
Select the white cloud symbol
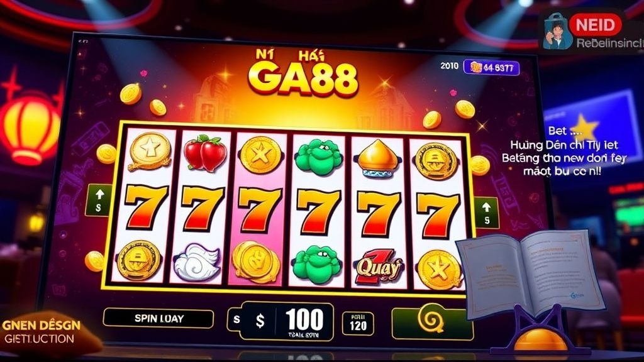(x=197, y=262)
